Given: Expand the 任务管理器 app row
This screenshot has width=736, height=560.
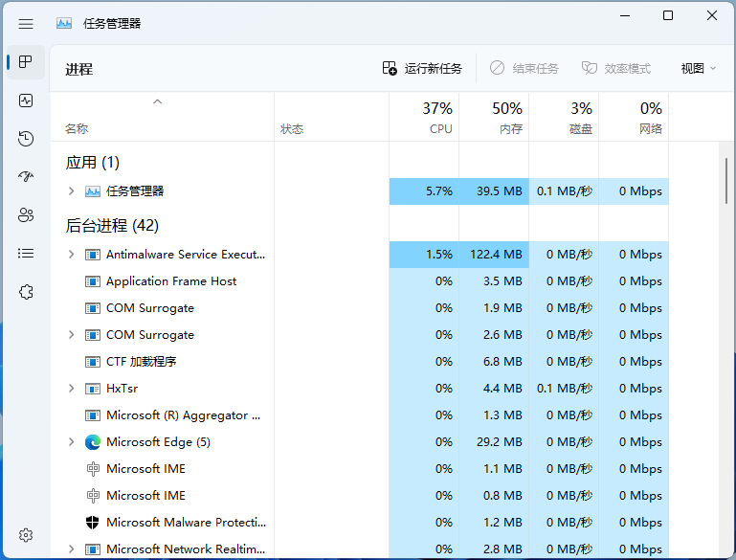Looking at the screenshot, I should pyautogui.click(x=72, y=191).
